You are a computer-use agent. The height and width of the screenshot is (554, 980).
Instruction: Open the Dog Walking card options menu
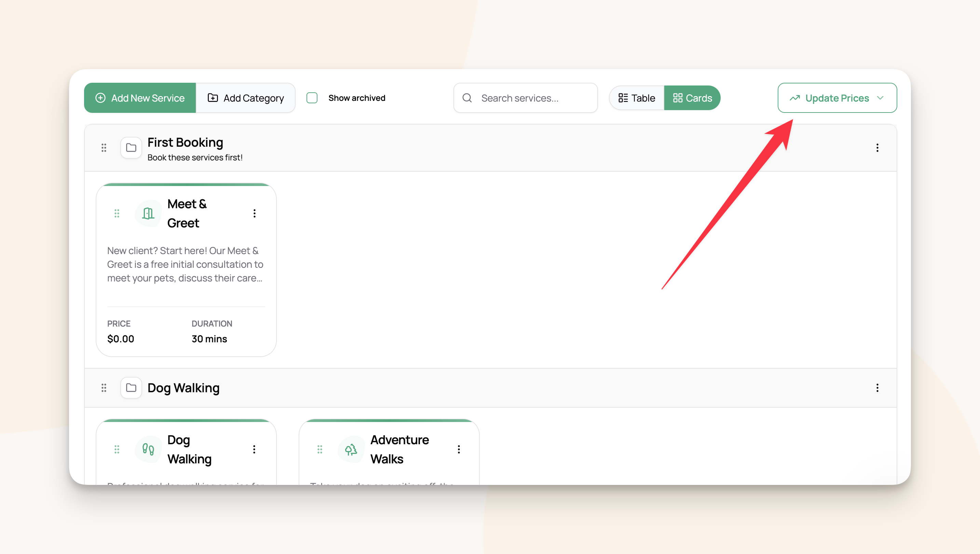point(254,449)
